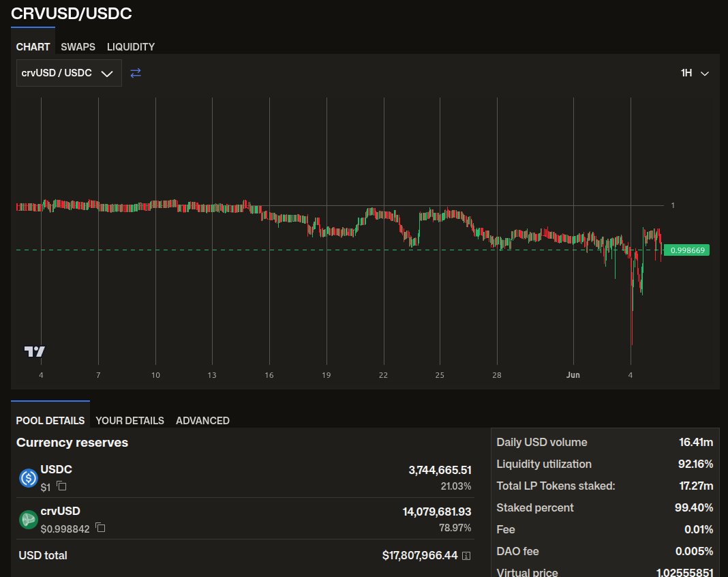The image size is (728, 577).
Task: Select the 16 date axis label
Action: (x=269, y=375)
